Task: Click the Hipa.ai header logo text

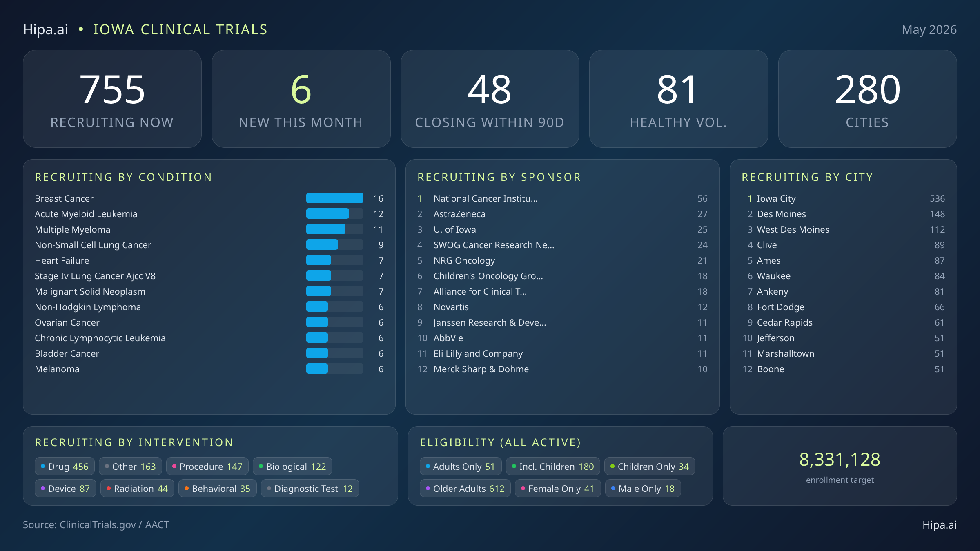Action: click(x=45, y=29)
